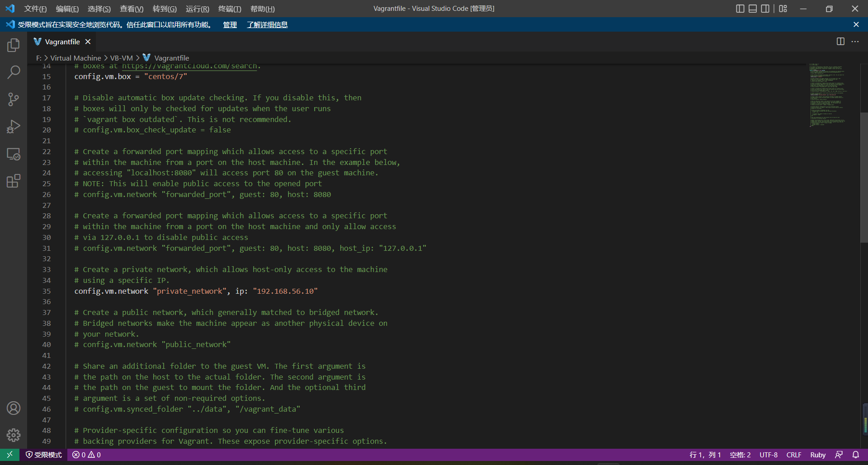Open the 帮助(H) menu
This screenshot has width=868, height=465.
pyautogui.click(x=262, y=9)
